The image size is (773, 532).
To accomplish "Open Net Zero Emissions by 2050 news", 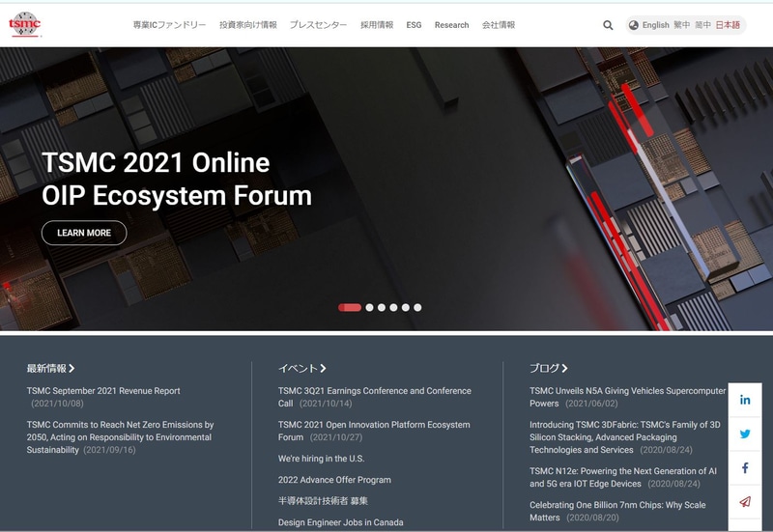I will coord(120,437).
